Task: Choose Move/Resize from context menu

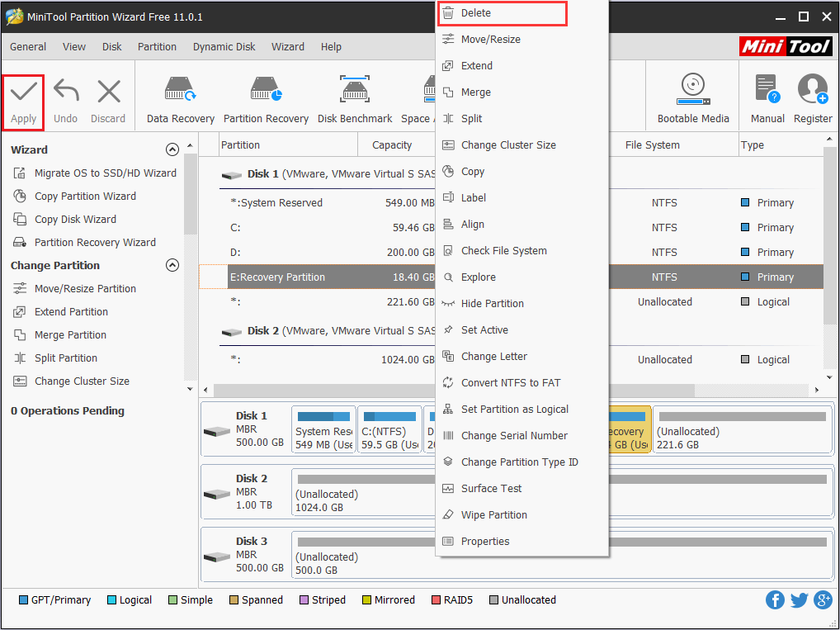Action: (521, 39)
